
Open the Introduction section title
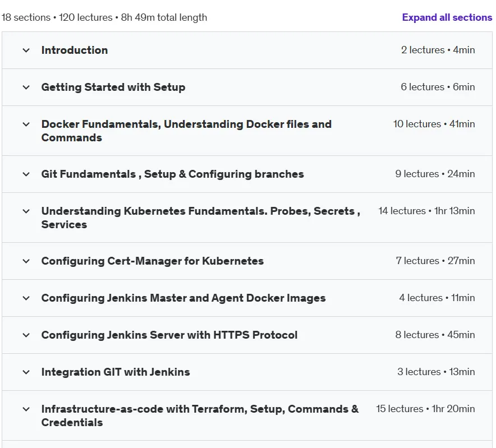tap(75, 50)
